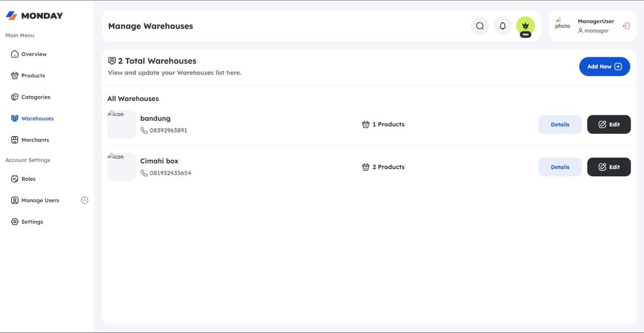Screen dimensions: 644x333
Task: Open the Overview menu item
Action: [x=29, y=54]
